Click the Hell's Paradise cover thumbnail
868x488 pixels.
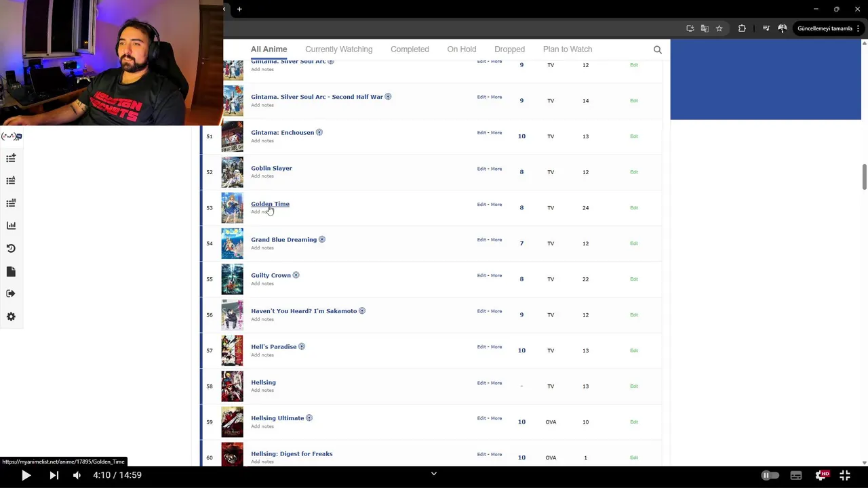(x=232, y=350)
